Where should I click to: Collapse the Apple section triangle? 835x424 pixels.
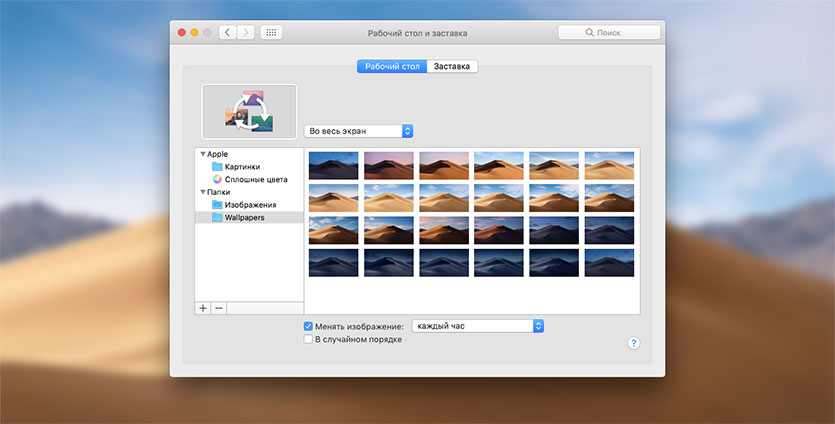tap(203, 154)
